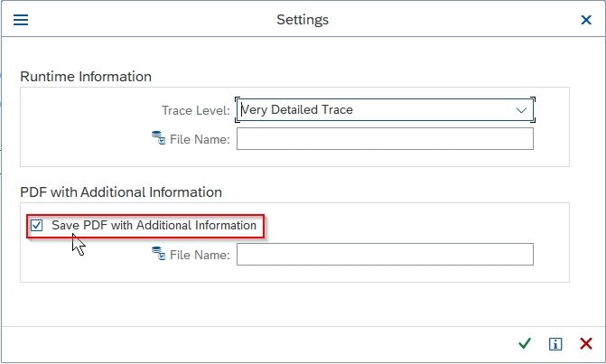Click the PDF with Additional Information heading
Screen dimensions: 606x364
(121, 192)
